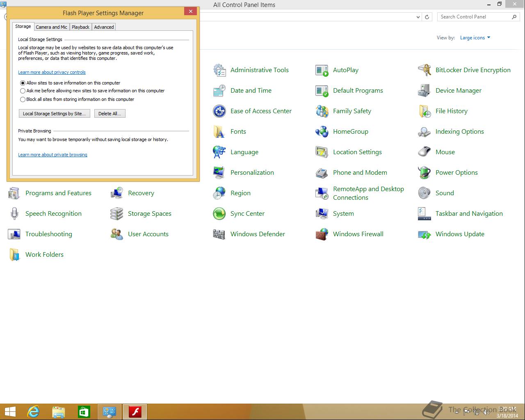The width and height of the screenshot is (525, 420).
Task: Open Local Storage Settings by Site
Action: coord(54,114)
